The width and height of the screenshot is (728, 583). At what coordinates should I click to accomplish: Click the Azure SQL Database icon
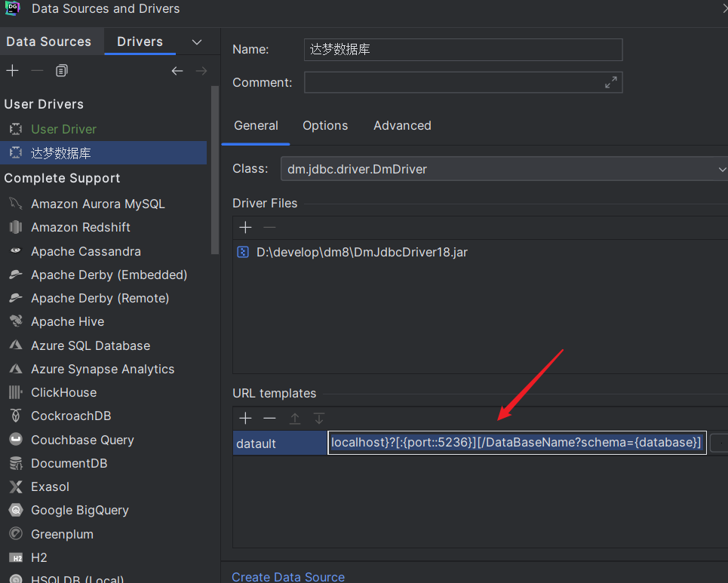pyautogui.click(x=16, y=345)
